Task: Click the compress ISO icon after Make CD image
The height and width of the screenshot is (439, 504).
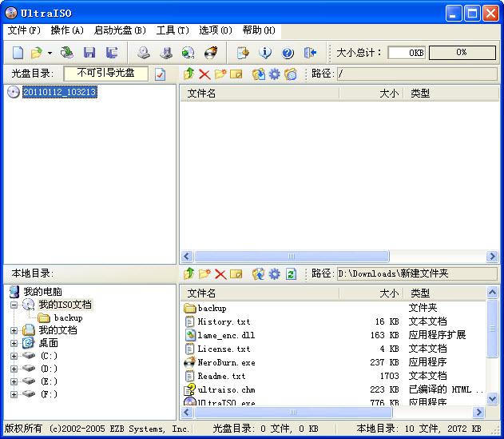Action: point(166,53)
